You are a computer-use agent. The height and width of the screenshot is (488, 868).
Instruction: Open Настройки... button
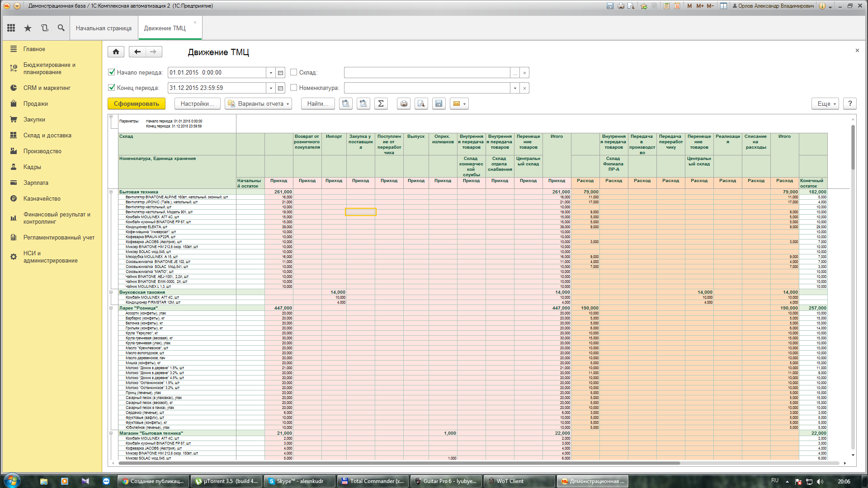point(198,104)
